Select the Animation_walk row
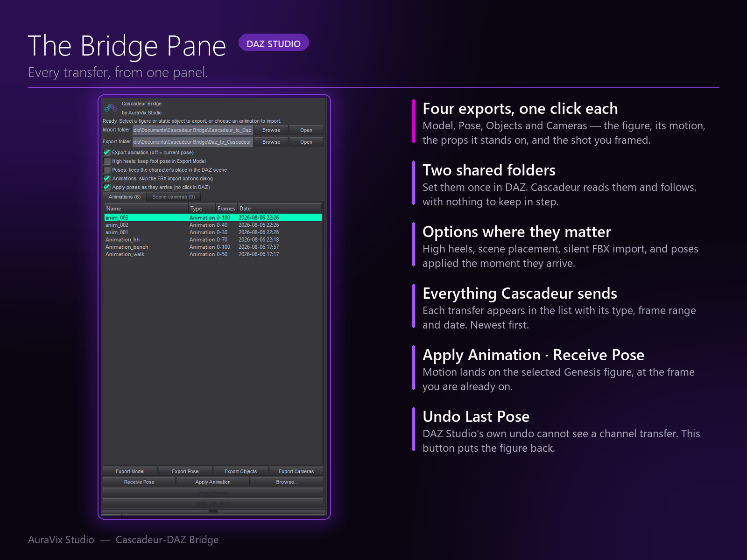 click(213, 254)
